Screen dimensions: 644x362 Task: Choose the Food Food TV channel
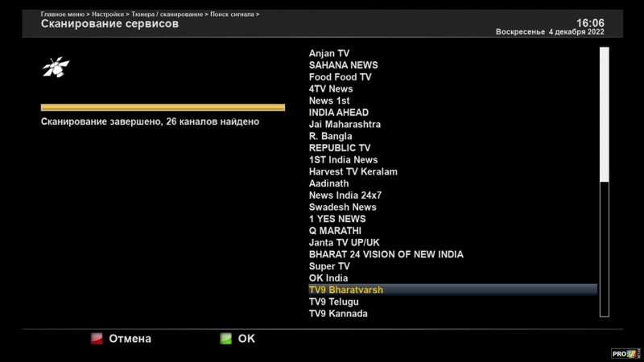tap(340, 77)
